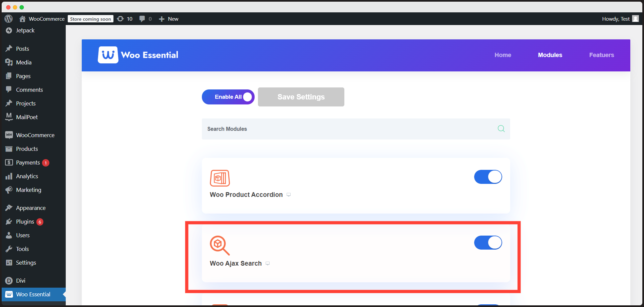The image size is (644, 307).
Task: Click the small monitor icon beside Woo Ajax Search
Action: point(268,263)
